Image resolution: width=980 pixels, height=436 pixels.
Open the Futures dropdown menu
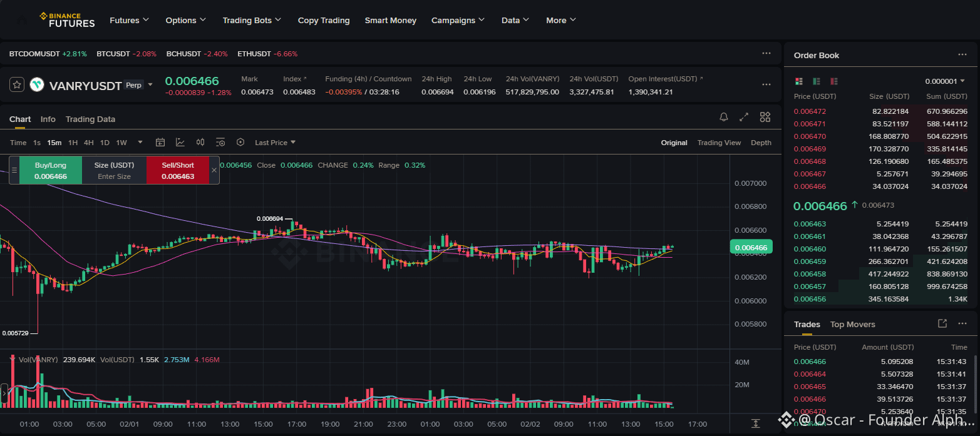pos(129,20)
